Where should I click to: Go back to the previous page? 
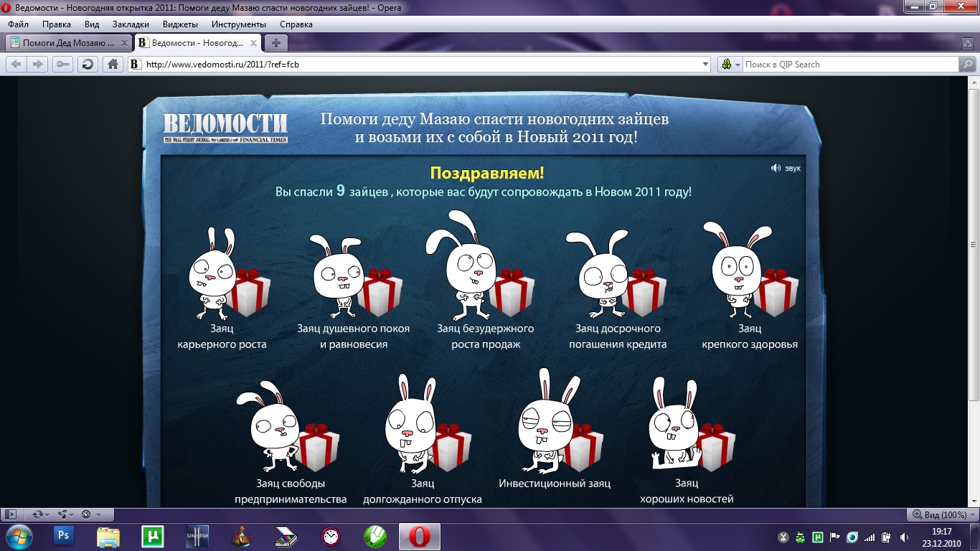coord(15,65)
